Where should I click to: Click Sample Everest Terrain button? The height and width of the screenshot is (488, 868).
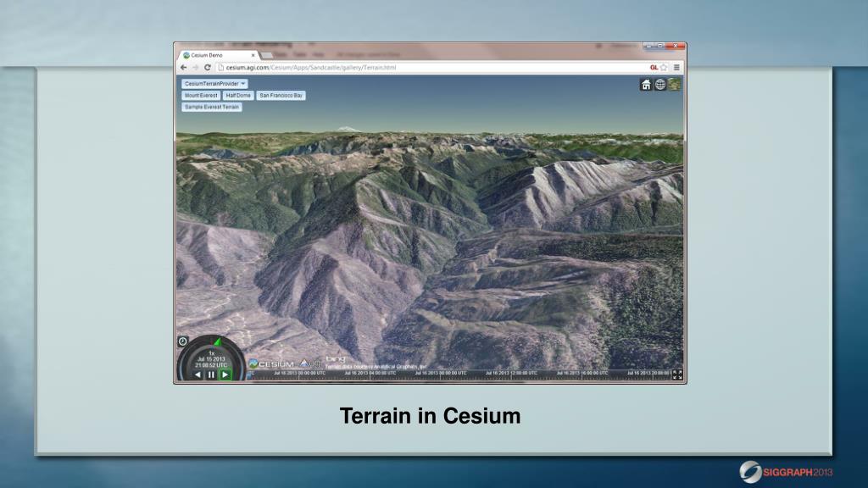click(212, 107)
